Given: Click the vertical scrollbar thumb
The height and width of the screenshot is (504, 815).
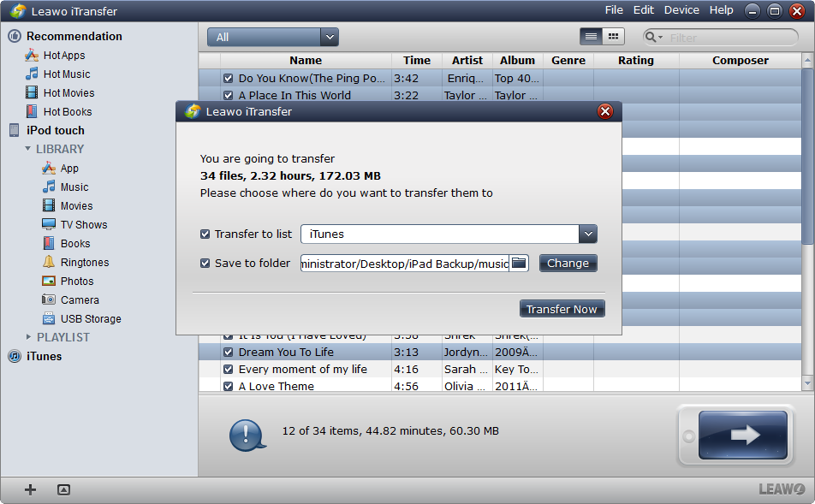Looking at the screenshot, I should pos(807,156).
